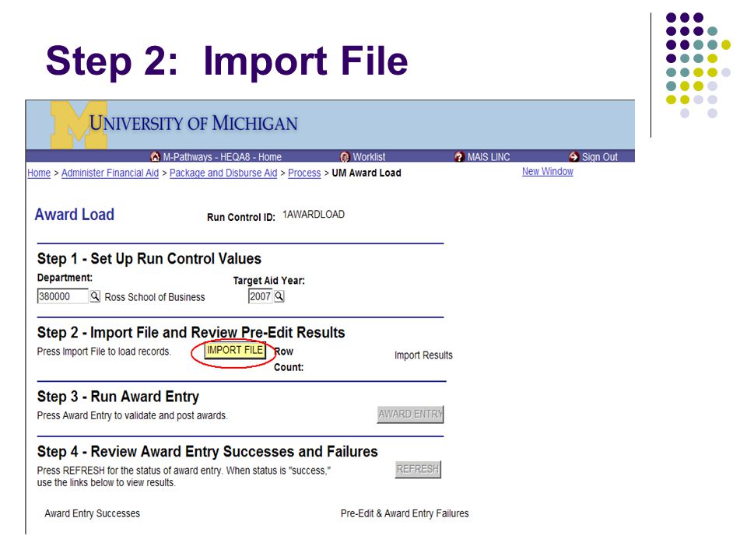Click the Import Results label
The image size is (747, 560).
pyautogui.click(x=423, y=355)
